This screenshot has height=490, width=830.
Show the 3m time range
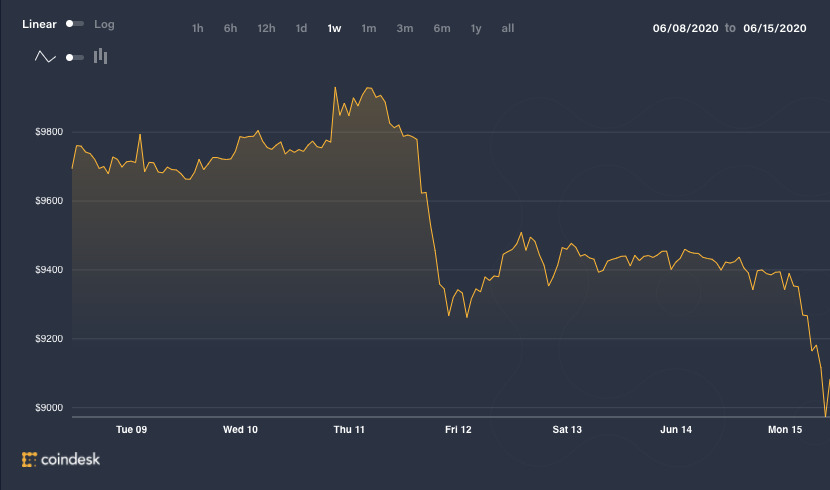[x=405, y=29]
